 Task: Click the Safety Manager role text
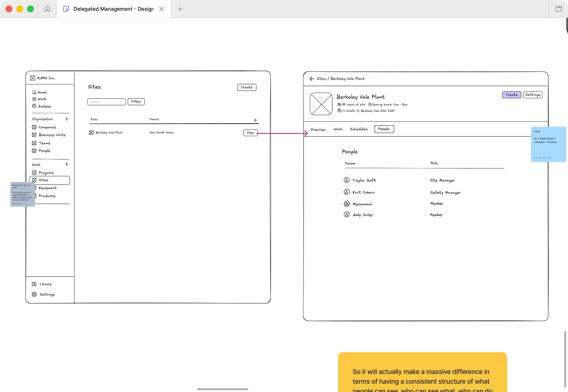coord(445,192)
